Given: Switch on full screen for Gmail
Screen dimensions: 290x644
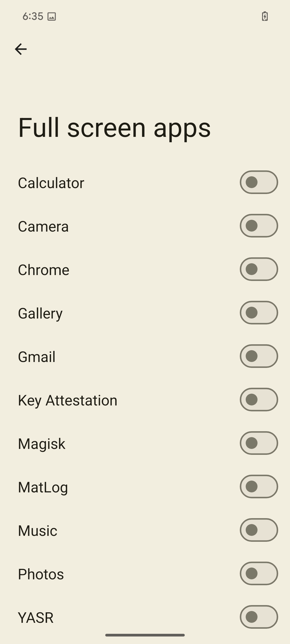Looking at the screenshot, I should pos(259,356).
